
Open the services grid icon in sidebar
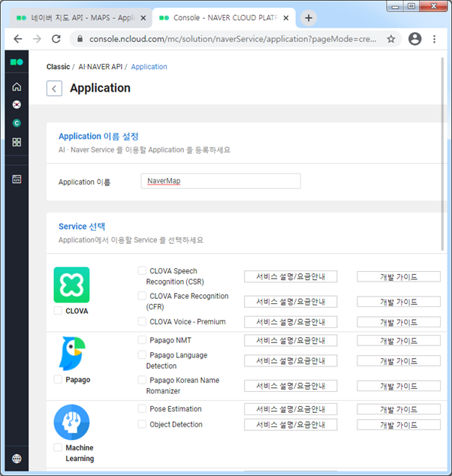point(17,142)
